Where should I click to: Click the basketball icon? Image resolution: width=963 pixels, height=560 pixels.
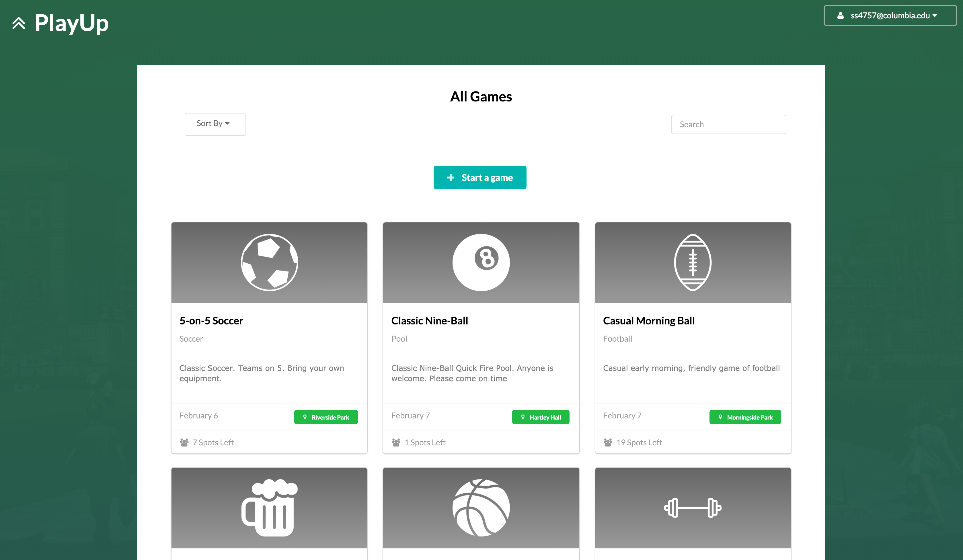point(481,507)
